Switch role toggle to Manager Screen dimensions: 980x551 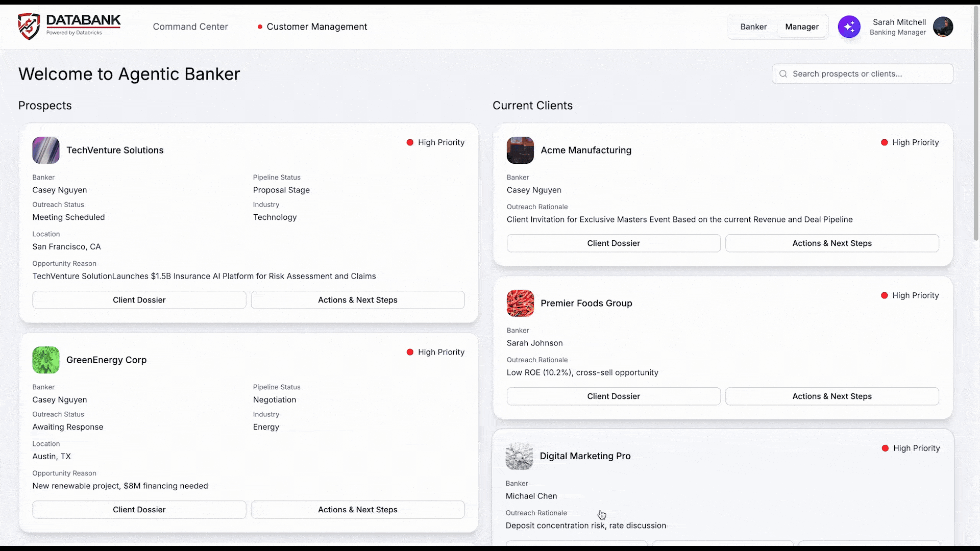(x=801, y=27)
